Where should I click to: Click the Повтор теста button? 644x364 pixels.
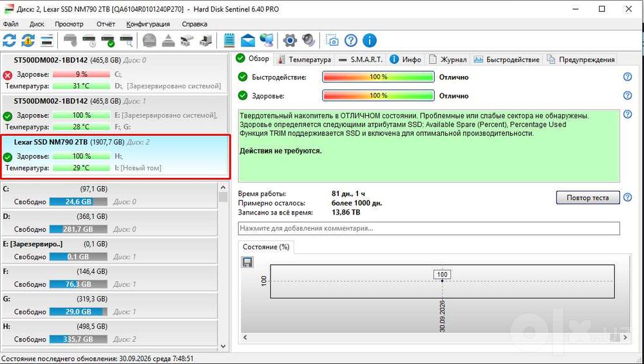pyautogui.click(x=588, y=198)
